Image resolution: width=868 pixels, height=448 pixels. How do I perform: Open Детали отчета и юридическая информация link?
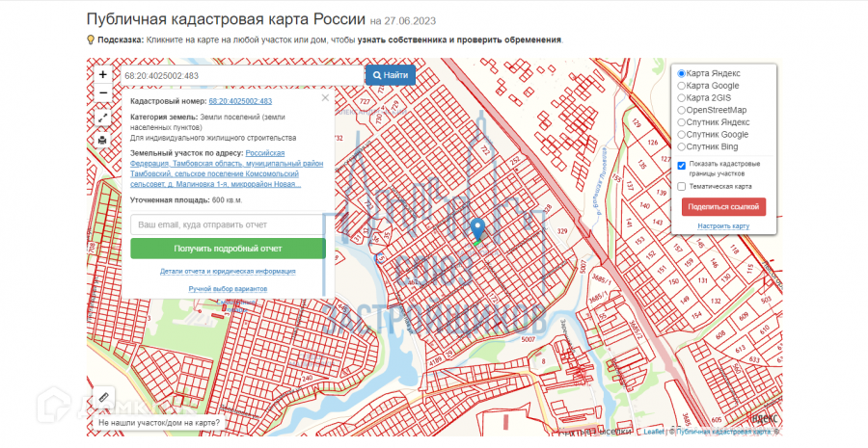click(228, 271)
